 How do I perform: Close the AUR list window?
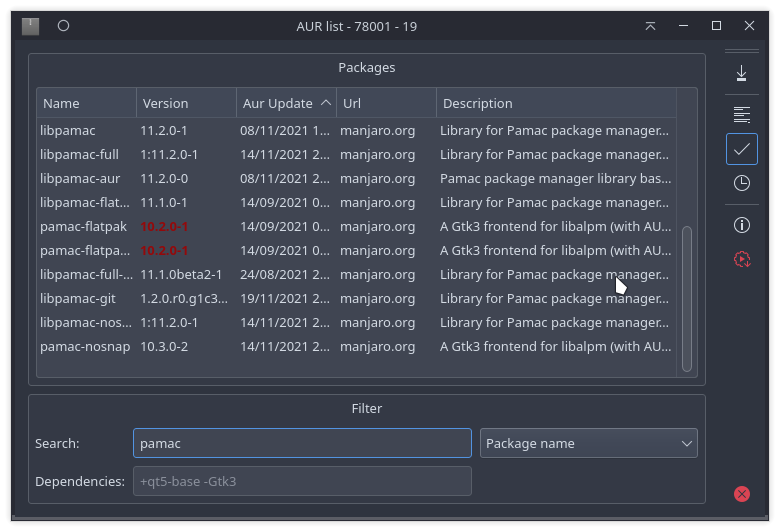coord(749,26)
